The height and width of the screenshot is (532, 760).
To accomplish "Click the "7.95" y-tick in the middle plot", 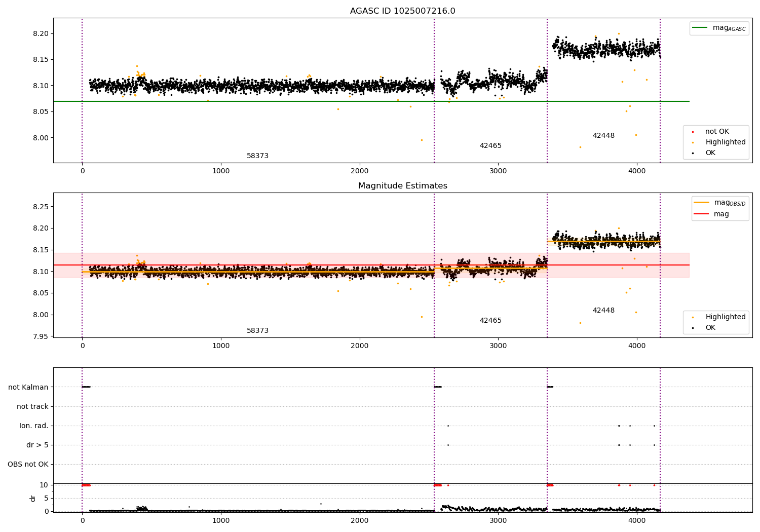I will click(x=41, y=336).
